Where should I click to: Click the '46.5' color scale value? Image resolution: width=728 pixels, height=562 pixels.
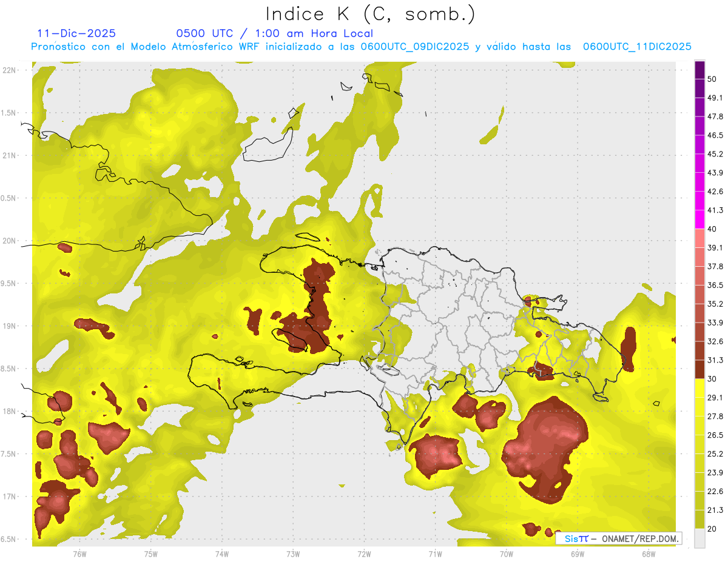(x=716, y=135)
